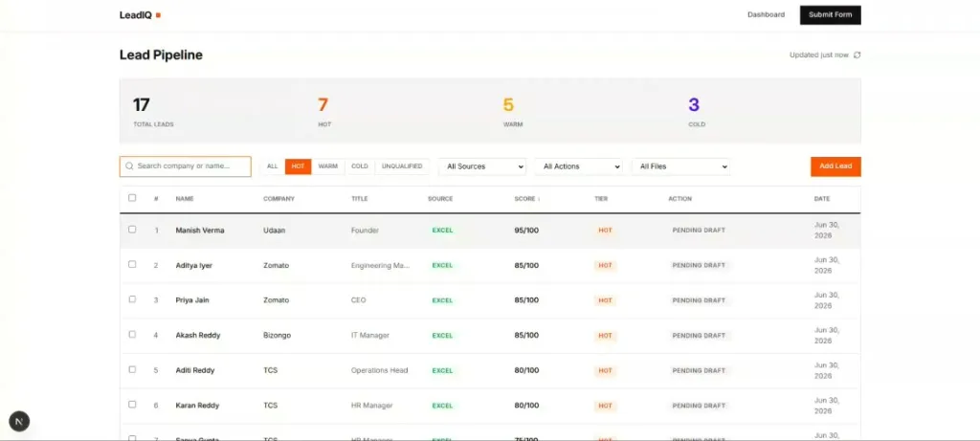Click Akash Reddy's Pending Draft badge
980x441 pixels.
tap(699, 336)
